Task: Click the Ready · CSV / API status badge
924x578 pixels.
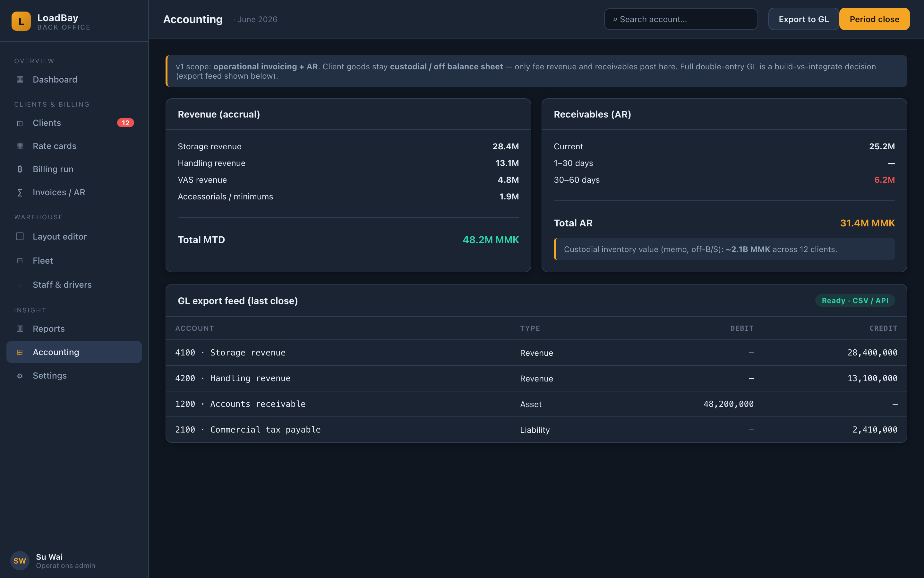Action: 855,301
